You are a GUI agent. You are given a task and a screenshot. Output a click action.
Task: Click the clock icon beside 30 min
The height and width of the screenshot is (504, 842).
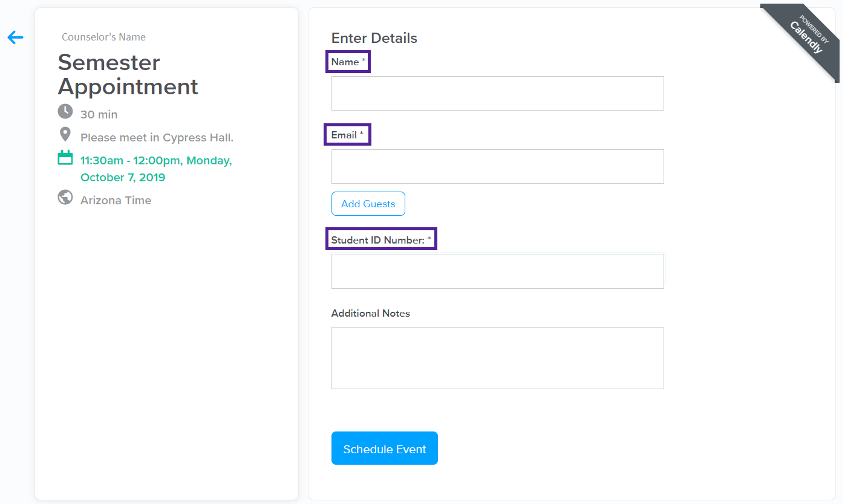click(x=65, y=112)
